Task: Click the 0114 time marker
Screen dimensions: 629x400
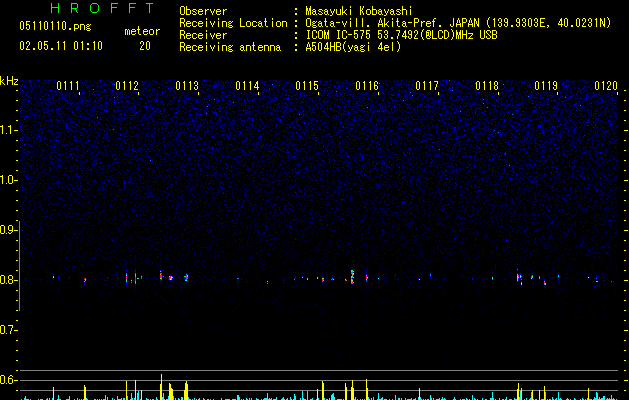Action: tap(247, 86)
